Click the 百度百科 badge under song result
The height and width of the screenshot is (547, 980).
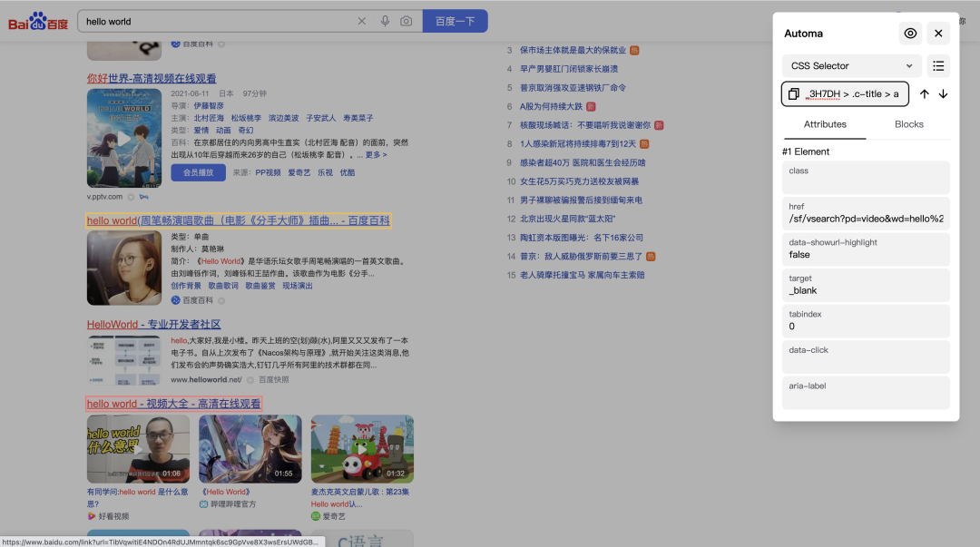click(x=191, y=300)
